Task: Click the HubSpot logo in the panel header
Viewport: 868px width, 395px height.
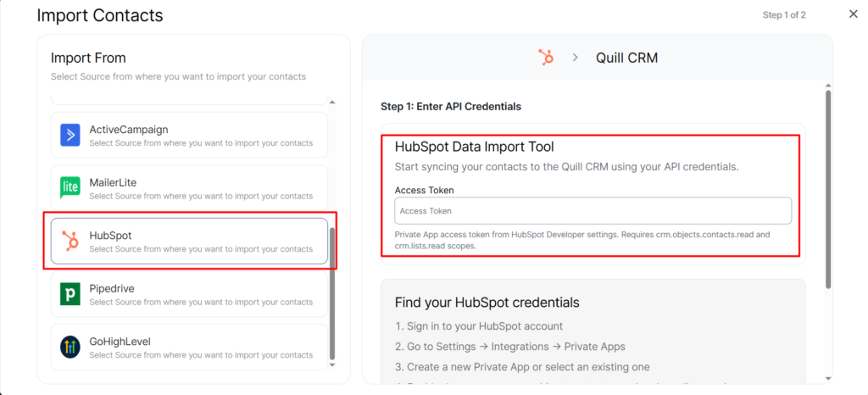Action: (x=547, y=58)
